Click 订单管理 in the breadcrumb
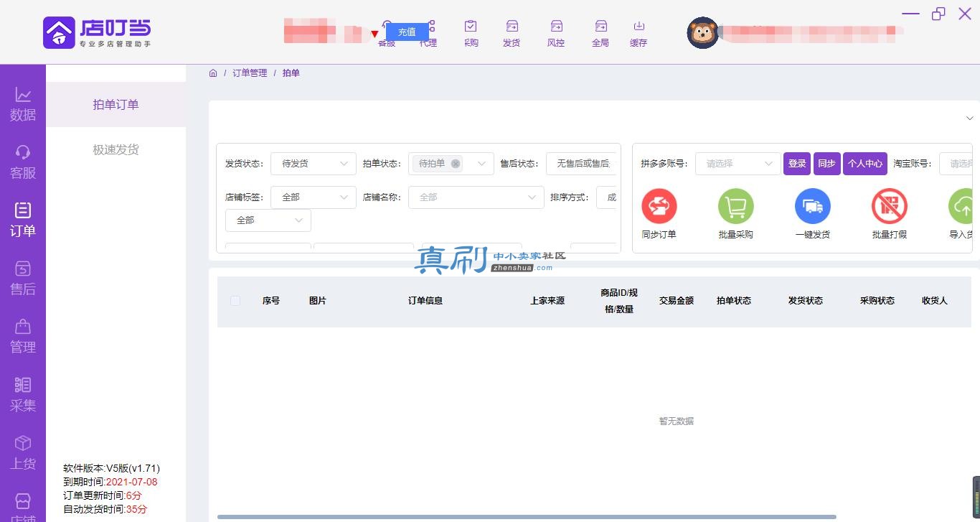Screen dimensions: 980x522 pos(250,73)
